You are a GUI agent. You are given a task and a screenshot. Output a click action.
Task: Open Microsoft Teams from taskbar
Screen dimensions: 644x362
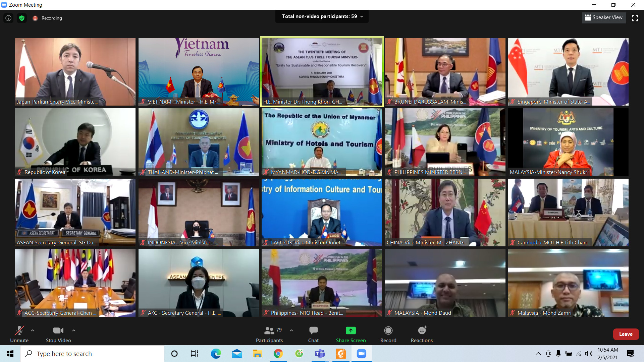[x=320, y=354]
